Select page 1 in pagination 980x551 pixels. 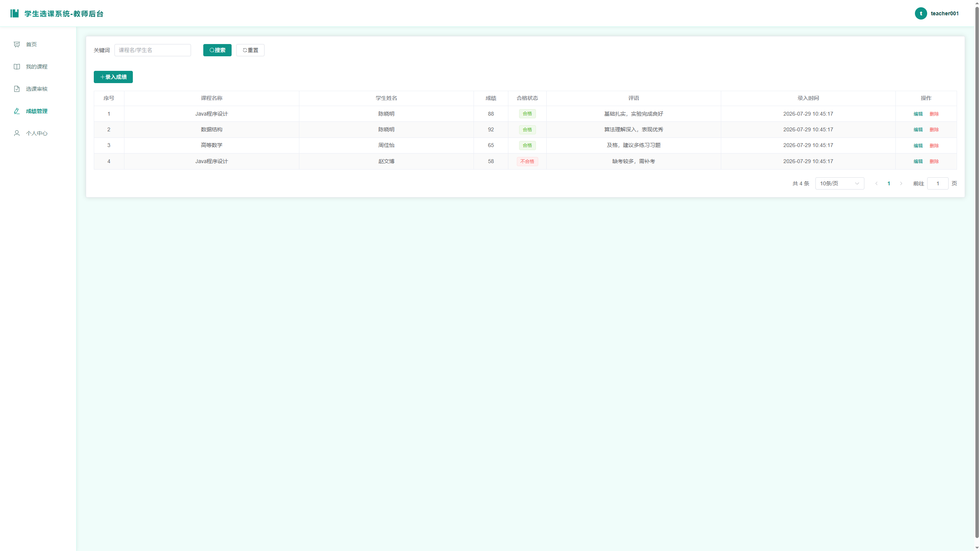point(889,183)
